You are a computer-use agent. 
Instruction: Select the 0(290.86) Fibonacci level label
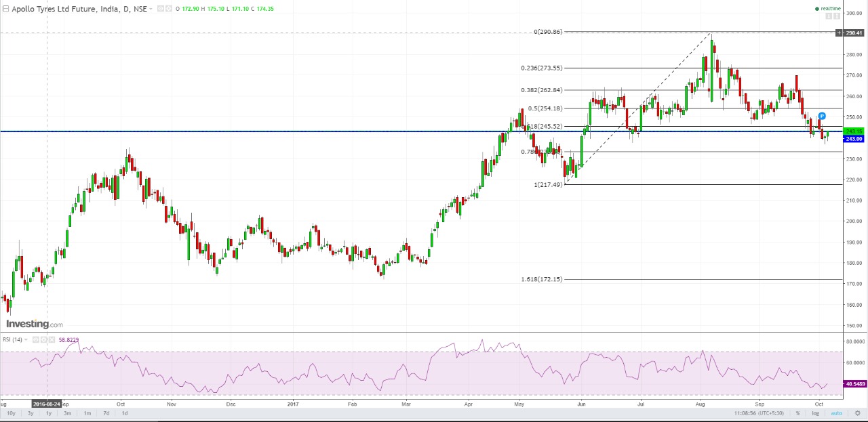[547, 32]
